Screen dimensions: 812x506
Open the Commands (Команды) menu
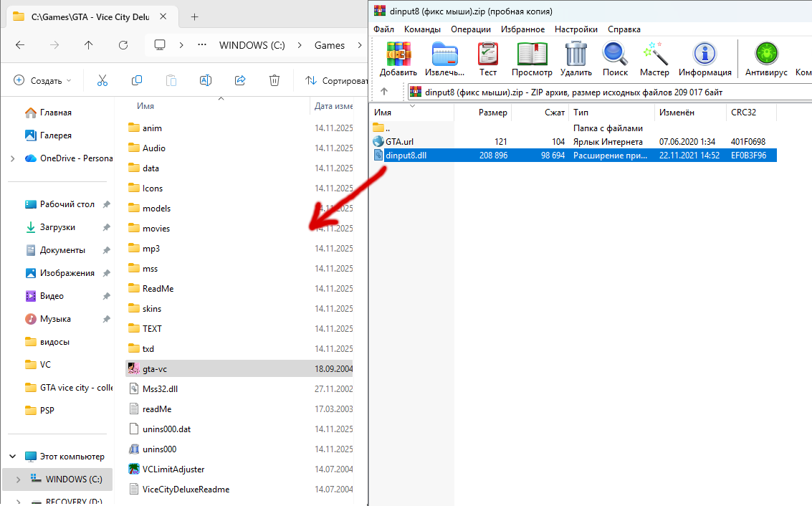(x=423, y=29)
